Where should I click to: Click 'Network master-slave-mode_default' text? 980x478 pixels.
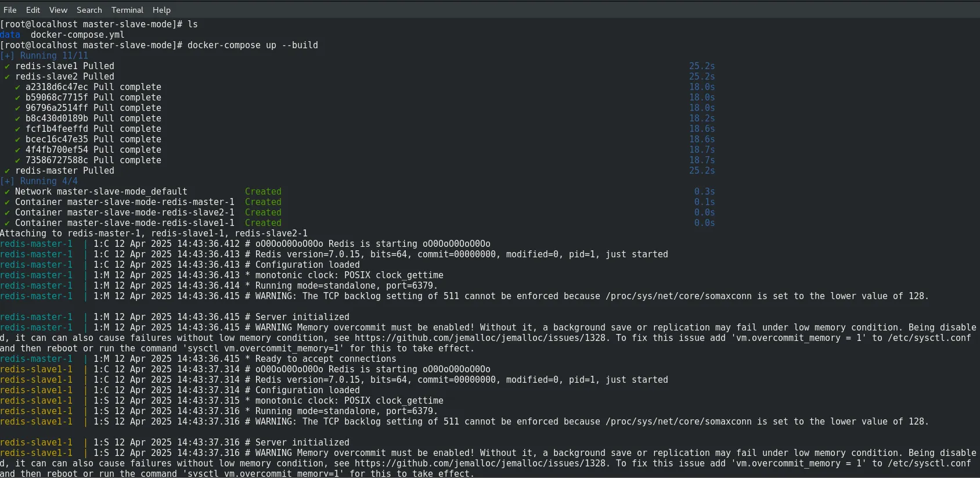(101, 192)
